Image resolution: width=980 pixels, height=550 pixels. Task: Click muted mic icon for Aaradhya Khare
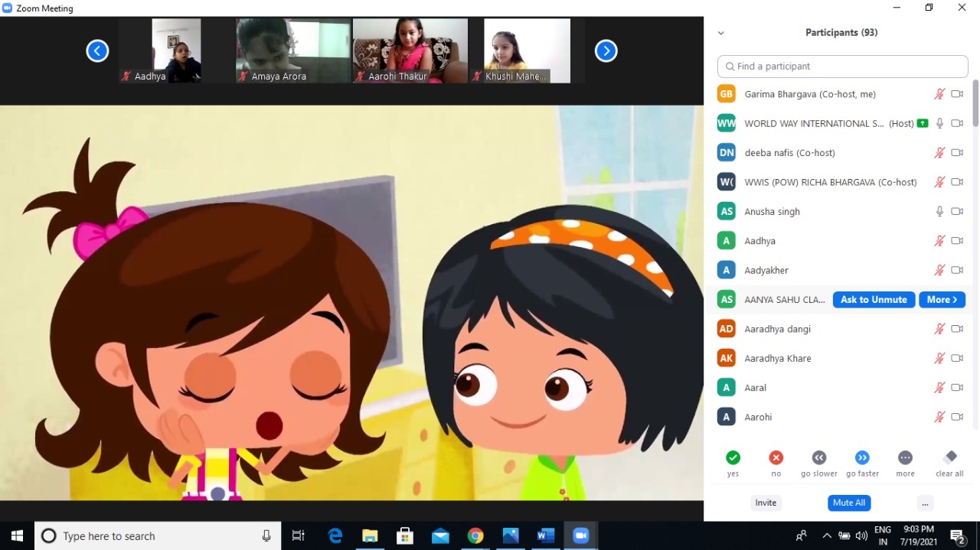pos(939,358)
